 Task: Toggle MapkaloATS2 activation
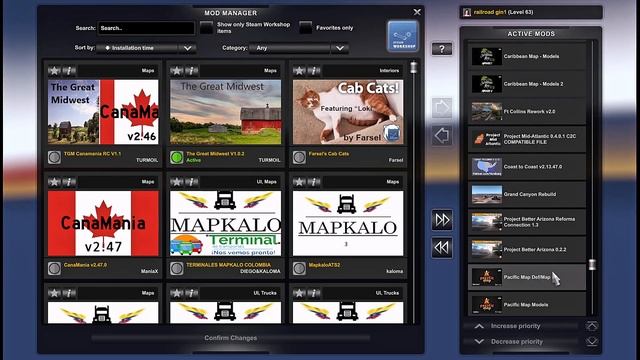point(299,268)
